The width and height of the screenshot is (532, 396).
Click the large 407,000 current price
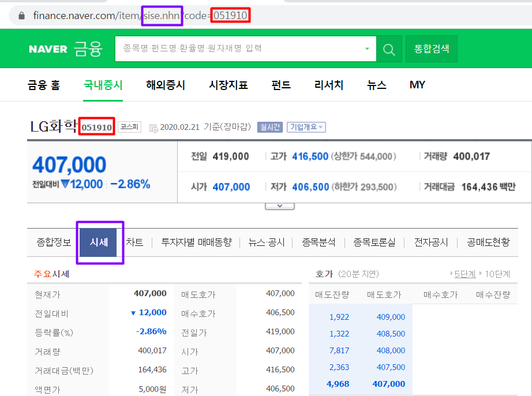click(x=69, y=165)
